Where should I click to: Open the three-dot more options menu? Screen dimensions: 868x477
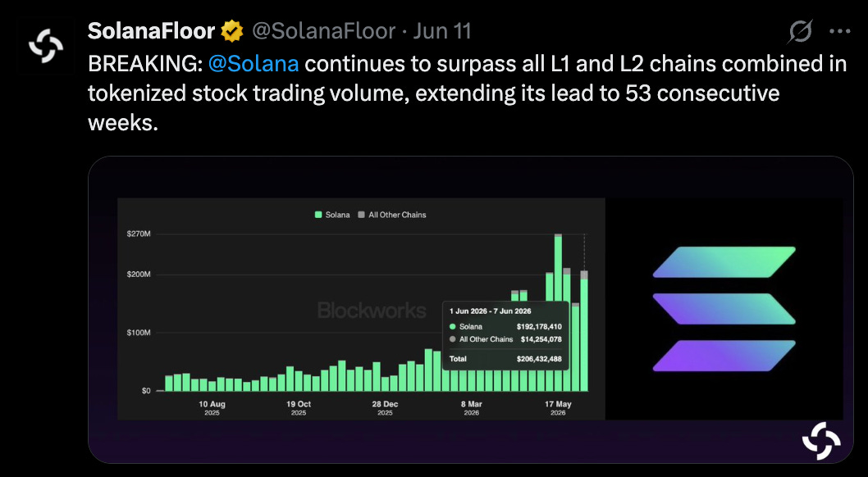[x=839, y=31]
